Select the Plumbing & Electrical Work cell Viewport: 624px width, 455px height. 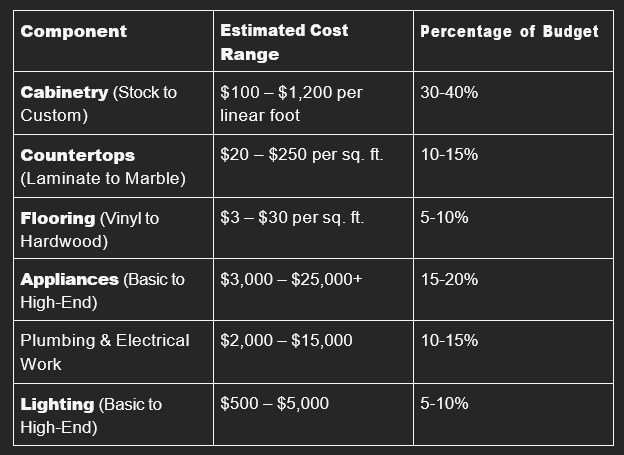105,352
